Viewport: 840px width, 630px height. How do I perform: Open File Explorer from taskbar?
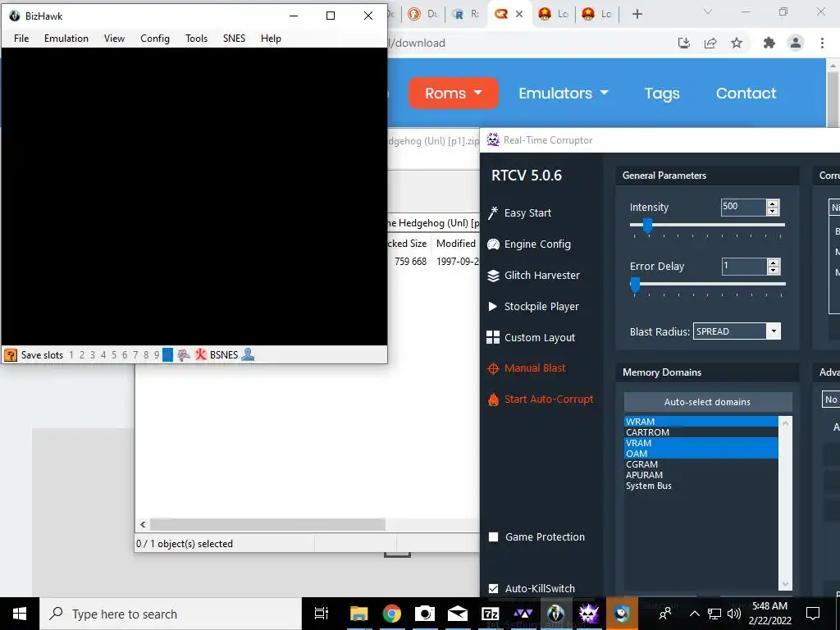[359, 614]
